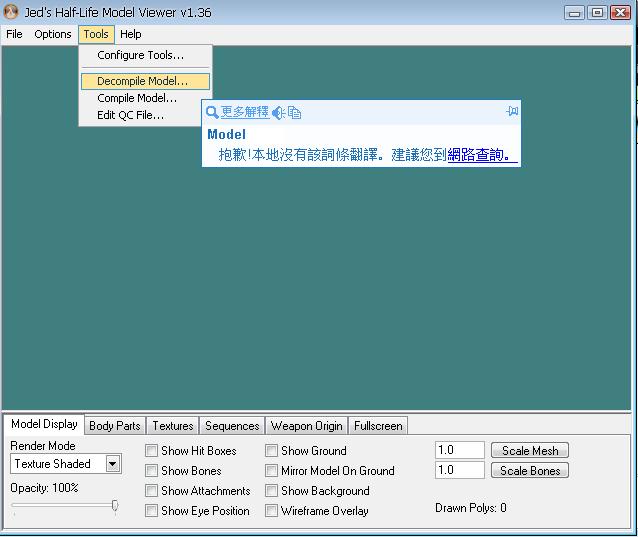Expand the Render Mode dropdown arrow
Screen dimensions: 638x537
(113, 464)
